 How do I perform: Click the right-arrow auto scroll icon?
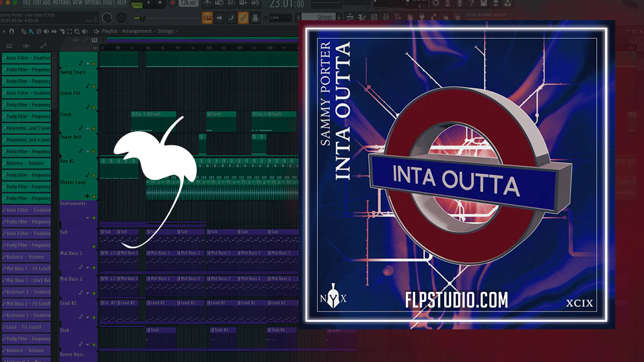[219, 18]
